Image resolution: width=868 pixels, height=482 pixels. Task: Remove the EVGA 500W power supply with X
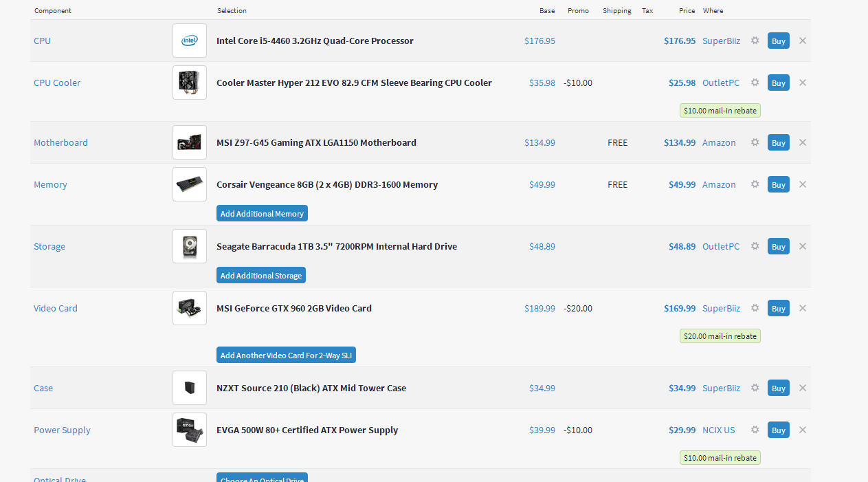click(803, 430)
